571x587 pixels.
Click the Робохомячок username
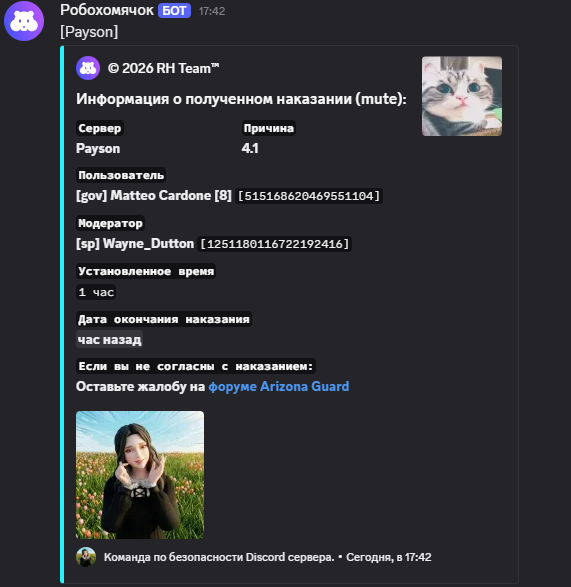pyautogui.click(x=107, y=10)
